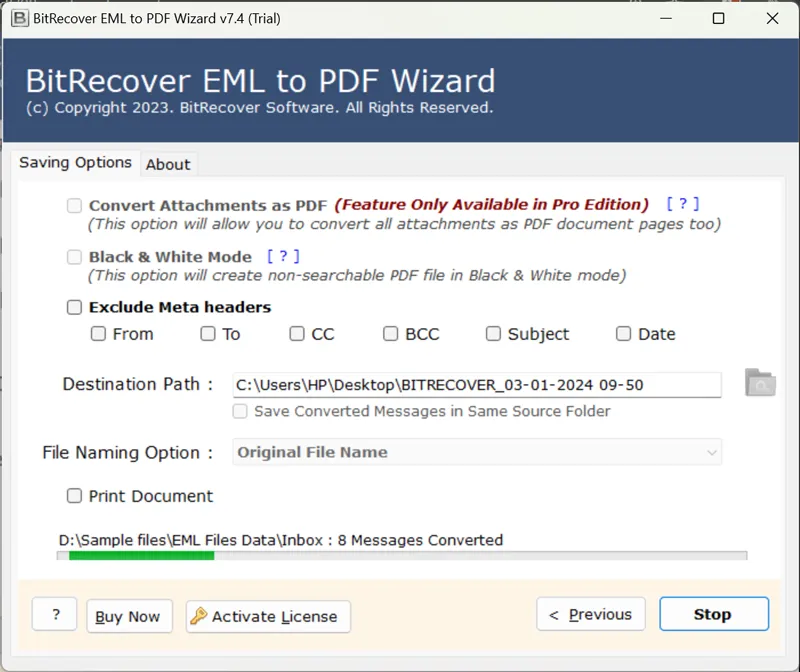Open the Original File Name combo box
Screen dimensions: 800x672
[477, 452]
